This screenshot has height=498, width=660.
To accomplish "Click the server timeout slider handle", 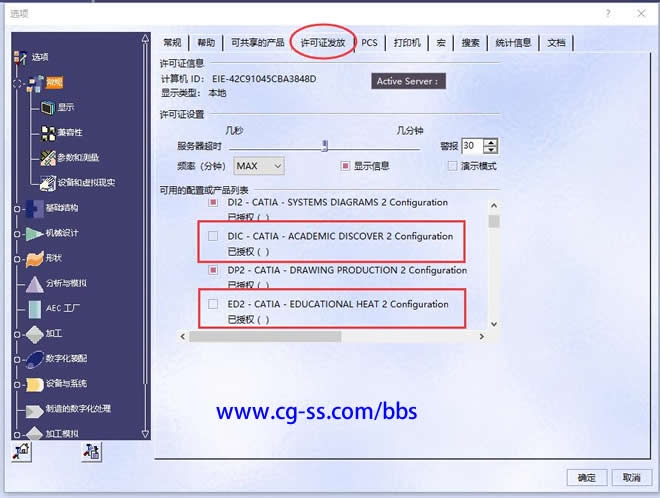I will coord(325,146).
